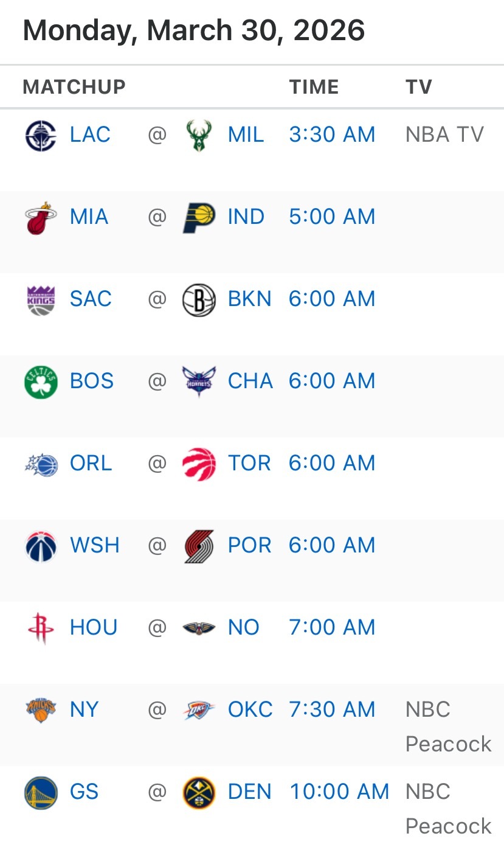Click the LA Clippers team logo
Image resolution: width=504 pixels, height=864 pixels.
point(41,135)
